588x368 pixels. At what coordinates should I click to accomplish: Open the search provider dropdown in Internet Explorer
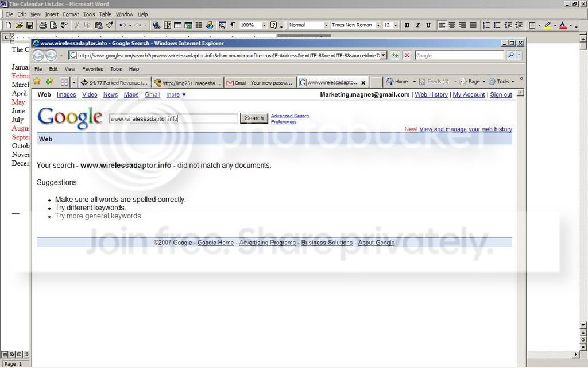(519, 55)
